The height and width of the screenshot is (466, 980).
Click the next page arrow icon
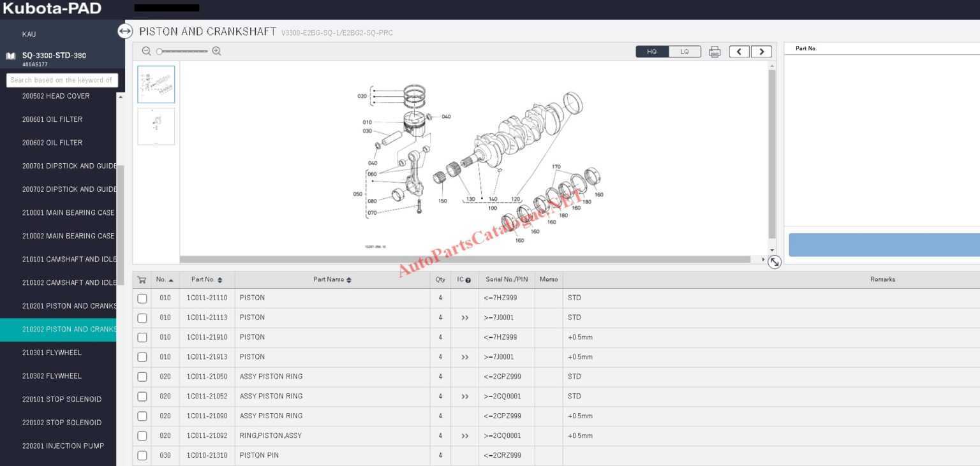pyautogui.click(x=761, y=51)
